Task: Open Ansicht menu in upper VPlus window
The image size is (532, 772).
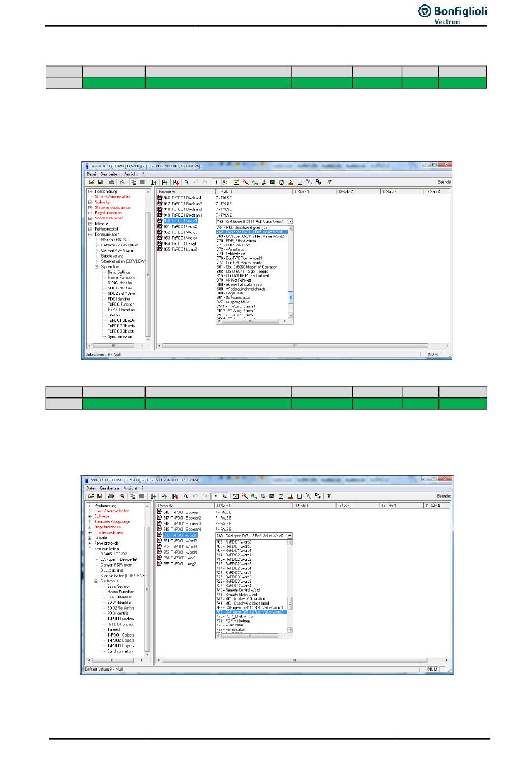Action: tap(131, 174)
